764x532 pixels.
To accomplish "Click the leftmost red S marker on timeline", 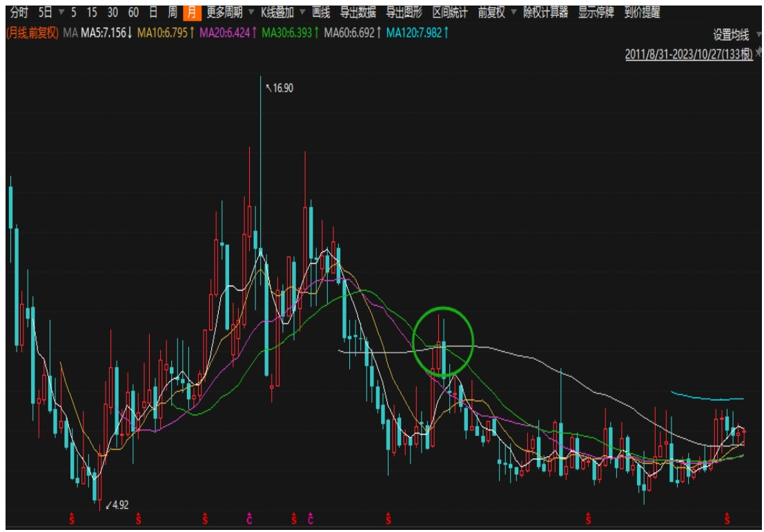I will (71, 518).
